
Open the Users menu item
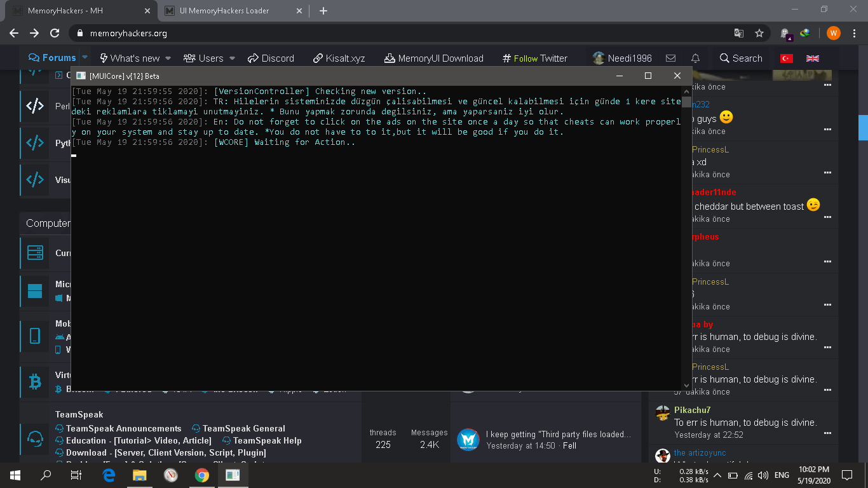coord(203,58)
